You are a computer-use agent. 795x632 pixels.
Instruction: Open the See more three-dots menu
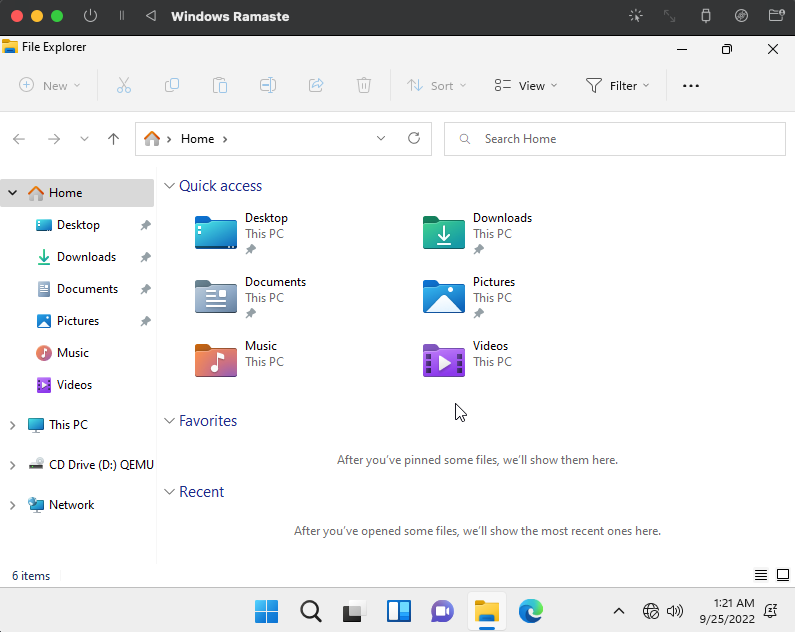691,86
